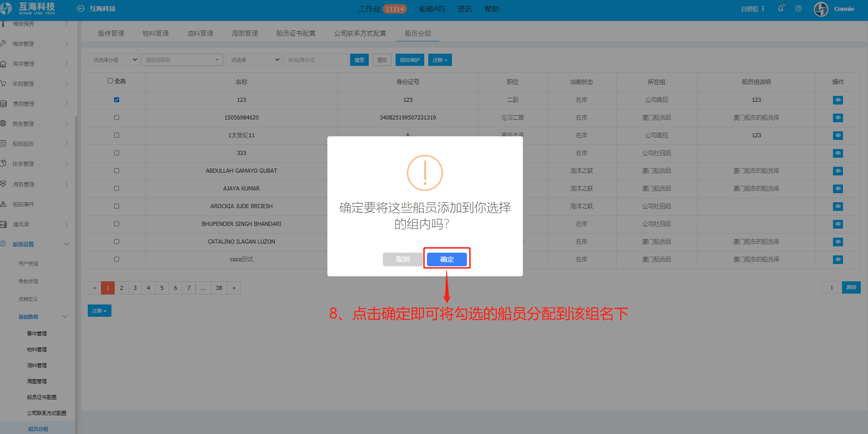Collapse the 基础数据 submenu
The image size is (868, 434).
point(65,317)
